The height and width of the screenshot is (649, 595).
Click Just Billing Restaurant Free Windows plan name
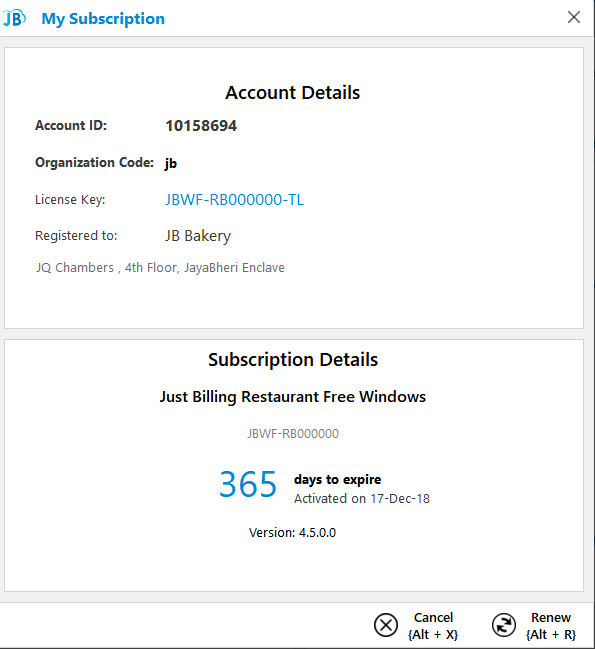pos(293,397)
